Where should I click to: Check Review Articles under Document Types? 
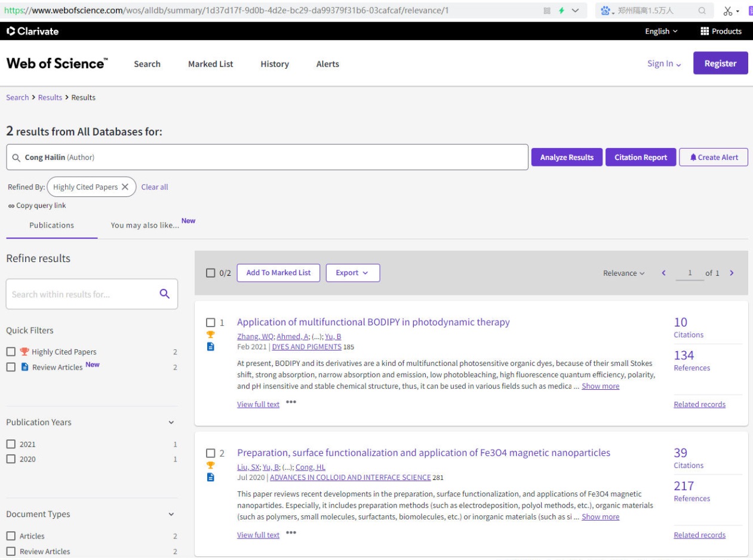click(x=10, y=552)
